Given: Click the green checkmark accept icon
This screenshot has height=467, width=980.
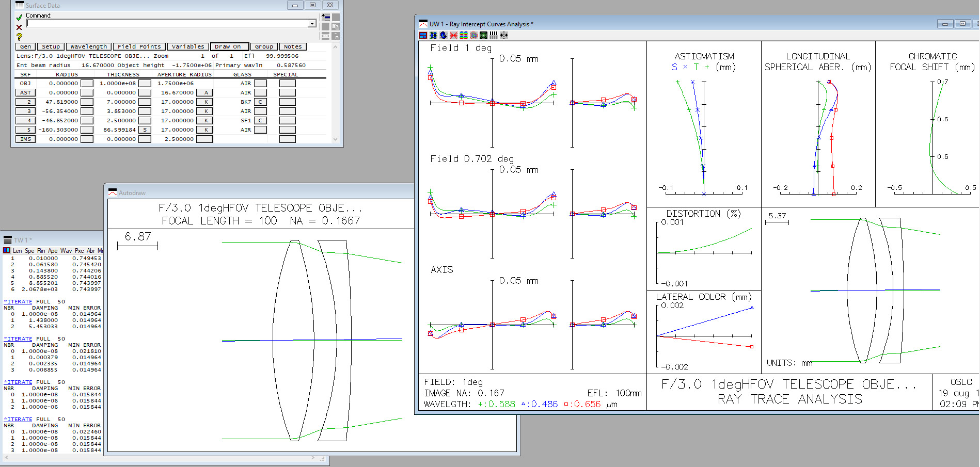Looking at the screenshot, I should (19, 17).
